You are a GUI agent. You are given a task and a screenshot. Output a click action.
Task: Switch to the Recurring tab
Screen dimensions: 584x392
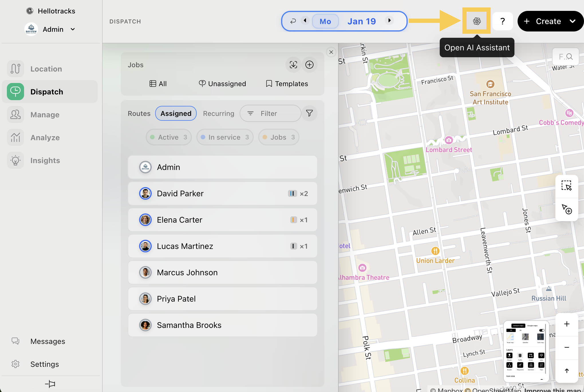point(218,114)
